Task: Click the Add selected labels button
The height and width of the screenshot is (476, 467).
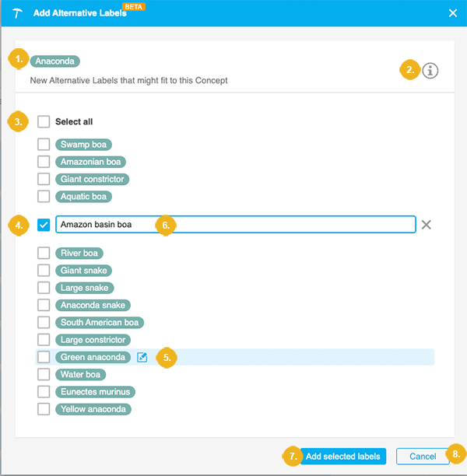Action: point(342,457)
